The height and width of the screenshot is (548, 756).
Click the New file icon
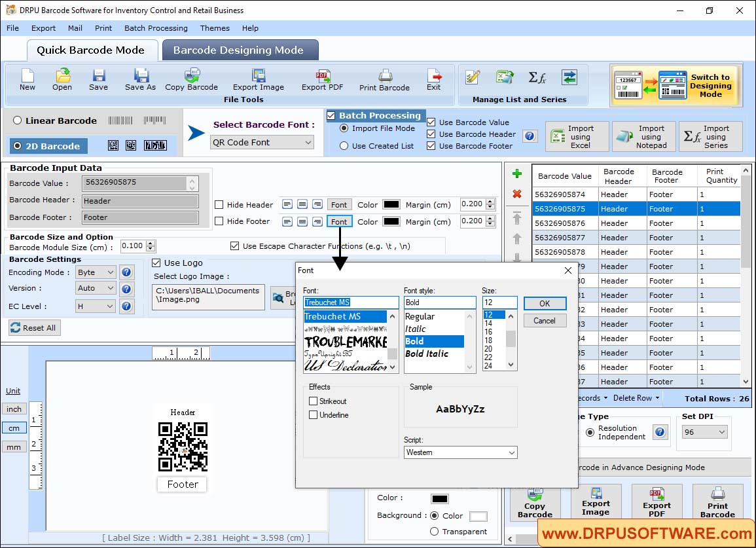click(27, 80)
